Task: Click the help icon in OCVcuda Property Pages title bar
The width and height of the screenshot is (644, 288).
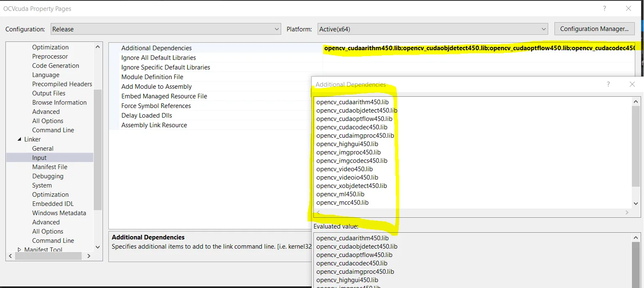Action: coord(604,8)
